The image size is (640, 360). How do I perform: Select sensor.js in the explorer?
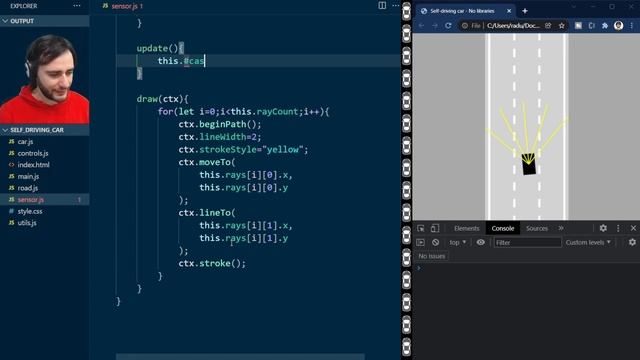pyautogui.click(x=44, y=200)
